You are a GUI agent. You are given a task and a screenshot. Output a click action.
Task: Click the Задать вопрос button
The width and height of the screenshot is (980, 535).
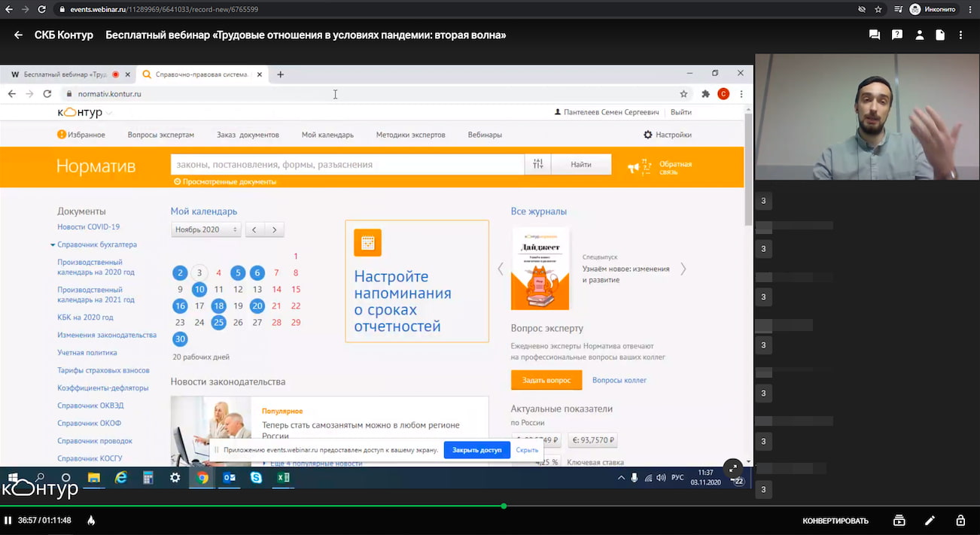click(x=546, y=380)
